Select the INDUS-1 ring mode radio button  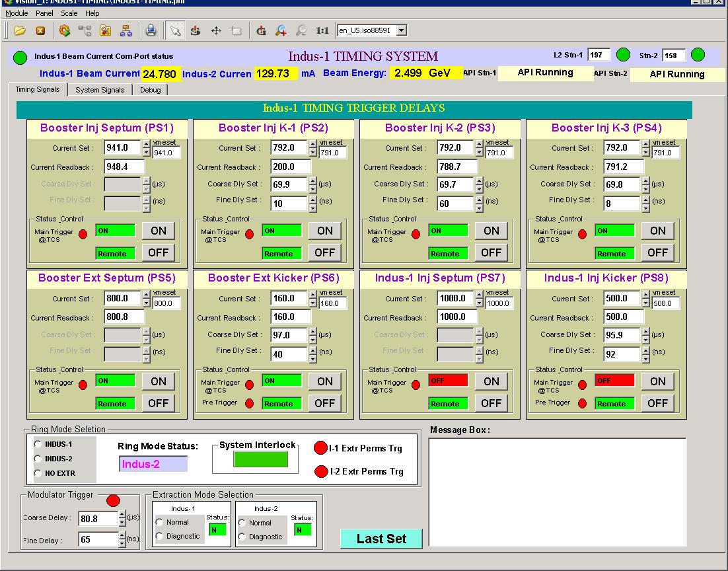pyautogui.click(x=38, y=444)
